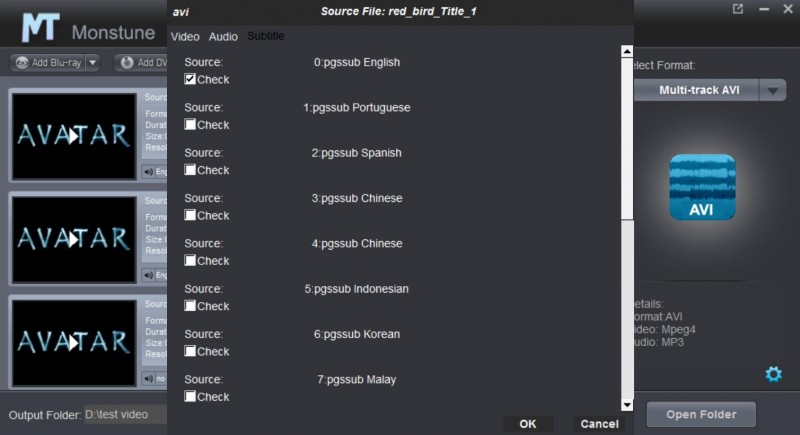Viewport: 800px width, 435px height.
Task: Click the Add DVD disc icon
Action: point(127,63)
